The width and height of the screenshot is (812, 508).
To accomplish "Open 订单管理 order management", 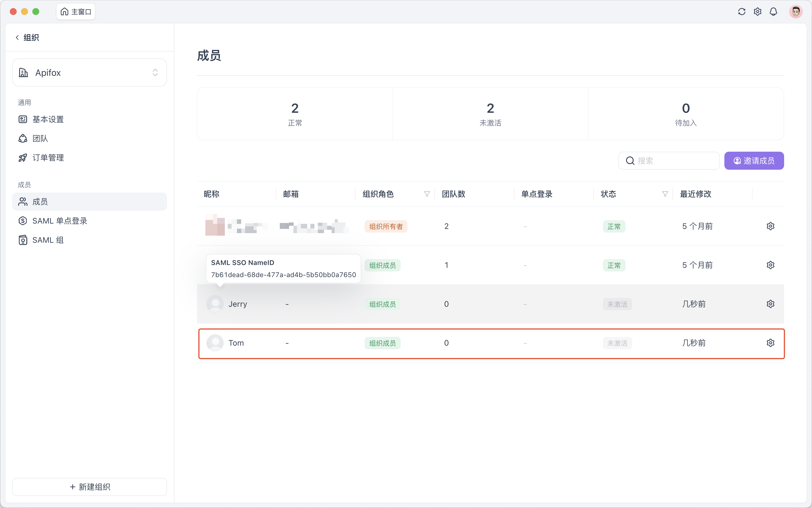I will tap(48, 158).
